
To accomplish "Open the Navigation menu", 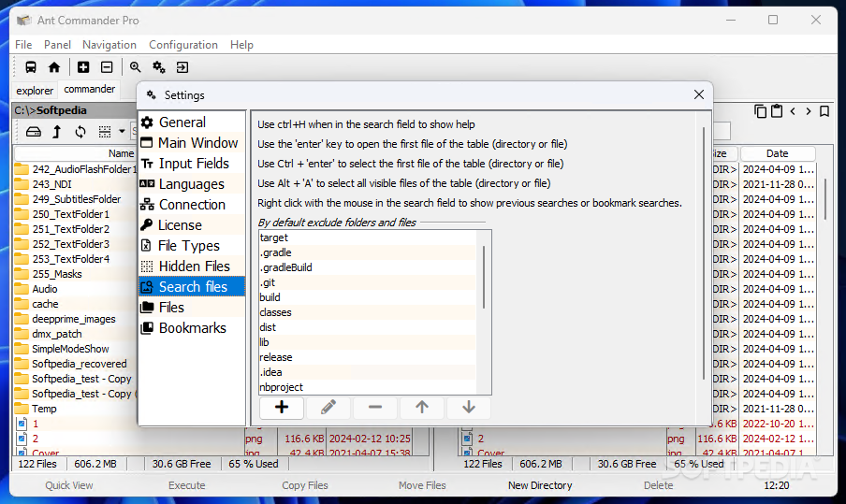I will point(109,45).
